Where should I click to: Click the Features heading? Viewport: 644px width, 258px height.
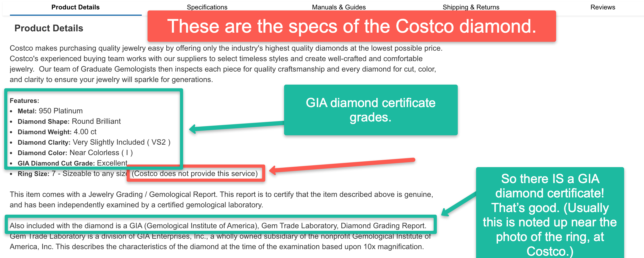click(24, 101)
